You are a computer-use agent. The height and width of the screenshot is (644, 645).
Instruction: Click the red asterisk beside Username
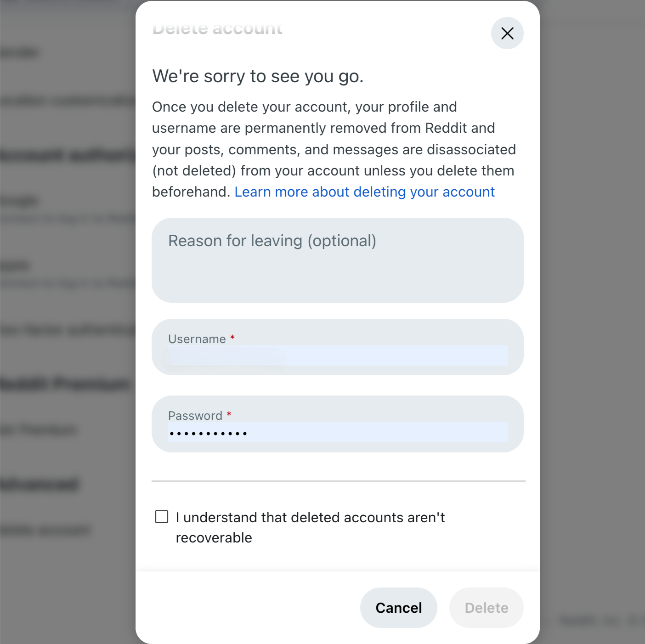(x=232, y=338)
